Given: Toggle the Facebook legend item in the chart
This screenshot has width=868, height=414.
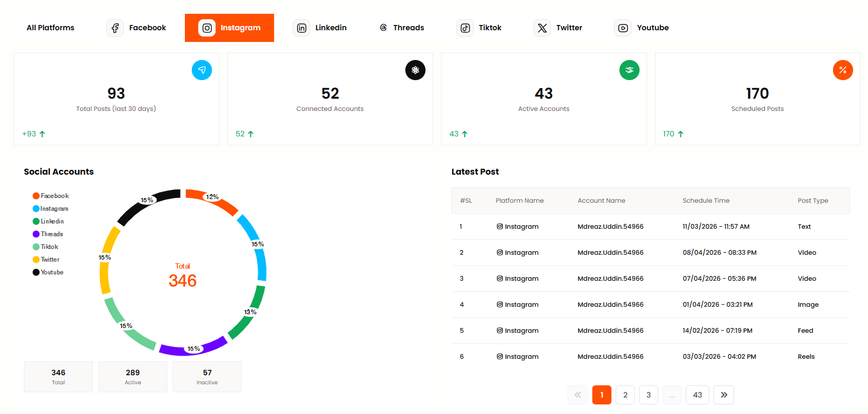Looking at the screenshot, I should [51, 196].
